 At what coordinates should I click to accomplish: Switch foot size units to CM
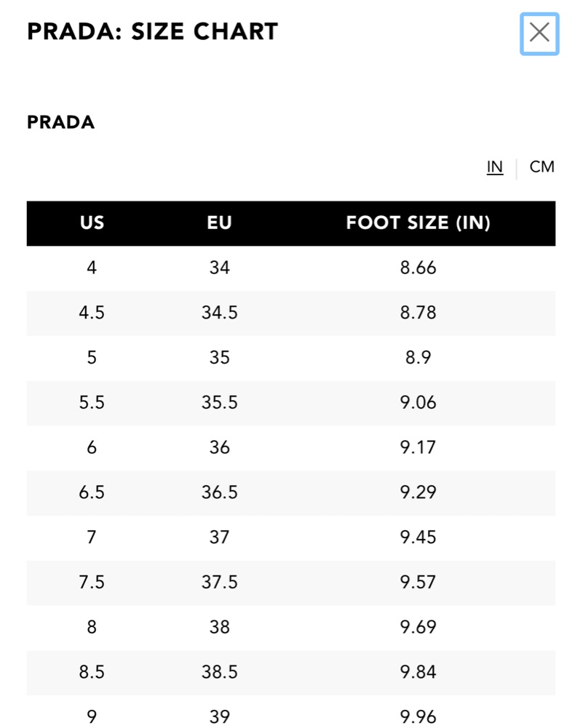click(x=542, y=167)
